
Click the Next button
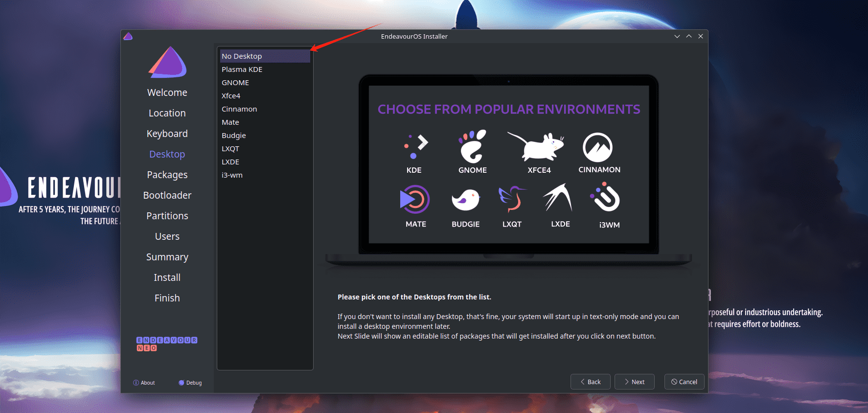click(x=635, y=382)
